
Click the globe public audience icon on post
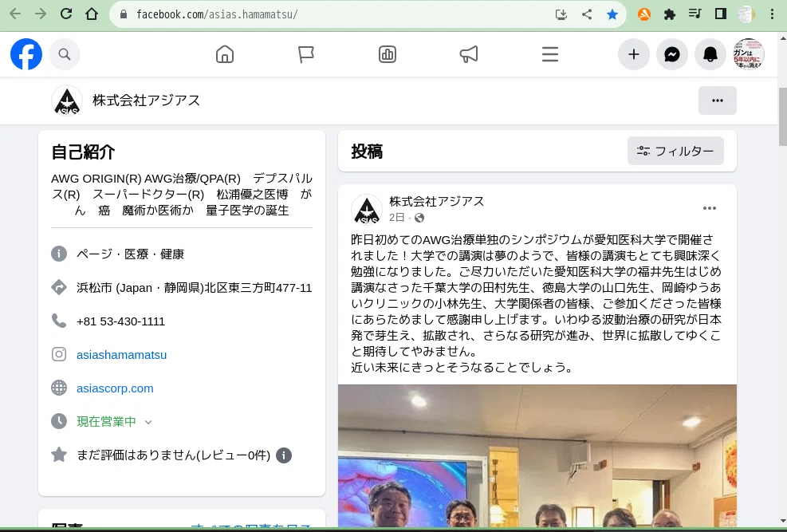coord(419,217)
